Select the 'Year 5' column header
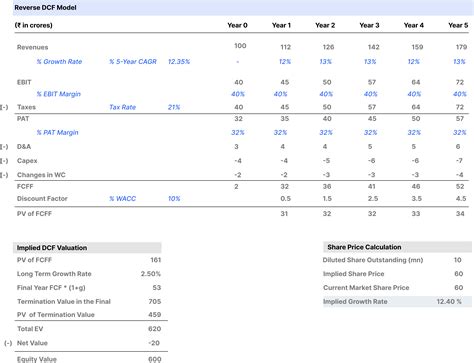 (458, 25)
